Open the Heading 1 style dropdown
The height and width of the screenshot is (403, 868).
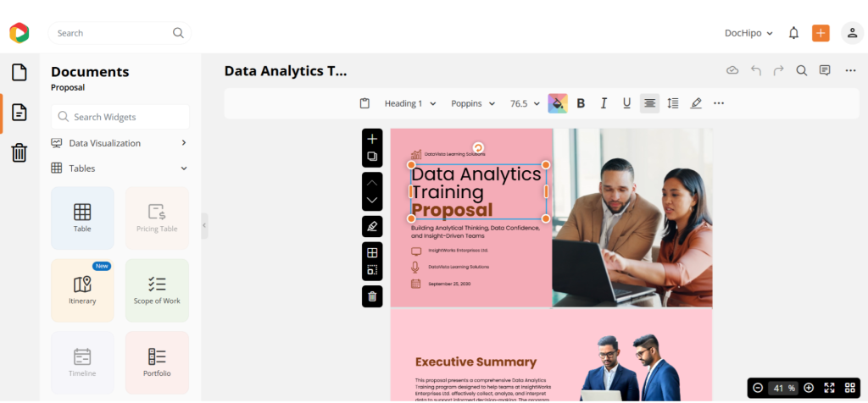tap(410, 103)
